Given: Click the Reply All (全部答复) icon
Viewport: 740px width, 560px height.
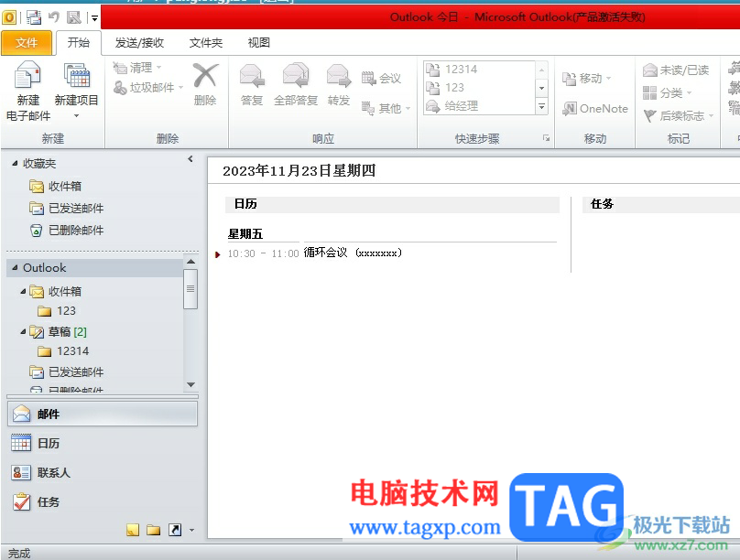Looking at the screenshot, I should pos(296,76).
